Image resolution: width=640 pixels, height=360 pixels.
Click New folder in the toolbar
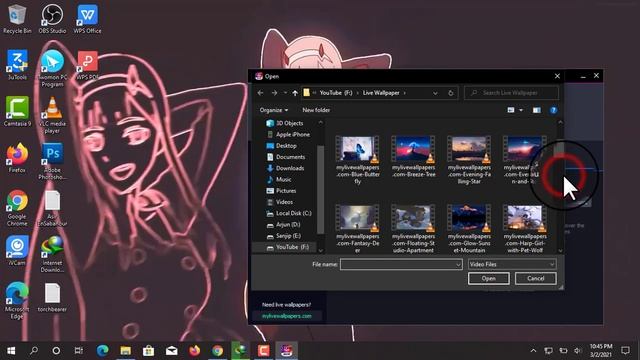click(x=316, y=110)
